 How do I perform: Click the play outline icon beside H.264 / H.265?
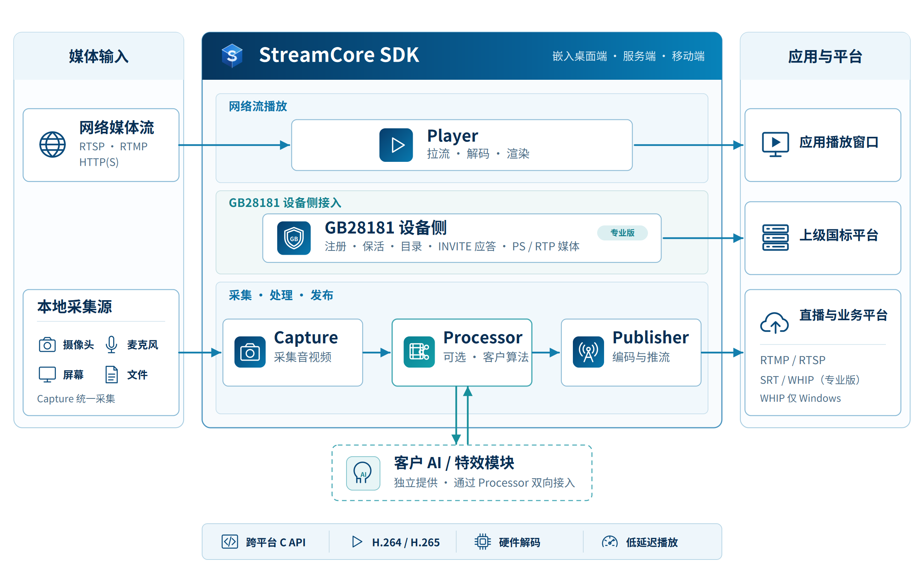[x=357, y=541]
